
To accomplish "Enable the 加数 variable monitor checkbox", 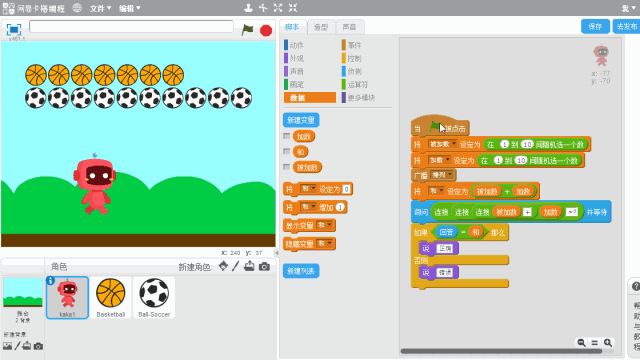I will pos(287,136).
